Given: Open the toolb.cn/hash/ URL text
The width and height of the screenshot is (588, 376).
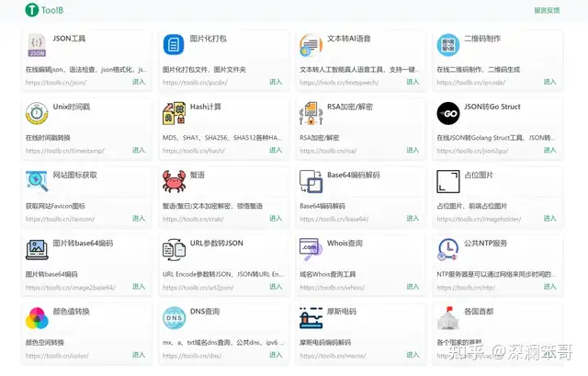Looking at the screenshot, I should click(x=194, y=151).
